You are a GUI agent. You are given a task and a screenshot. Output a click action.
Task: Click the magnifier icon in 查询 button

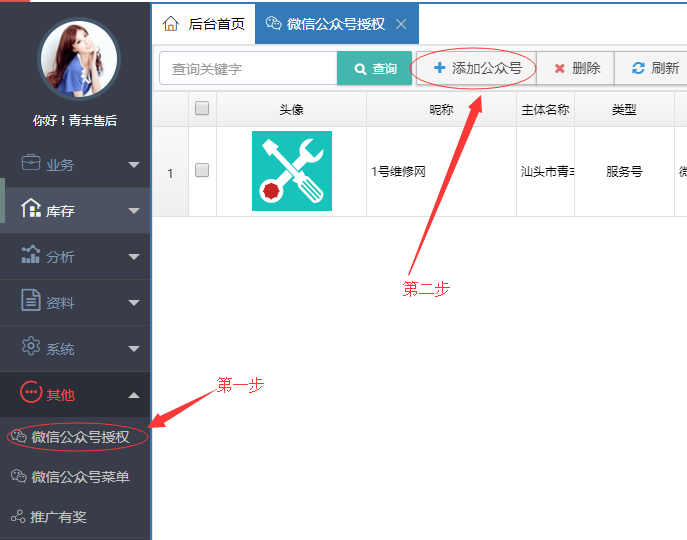pos(360,69)
